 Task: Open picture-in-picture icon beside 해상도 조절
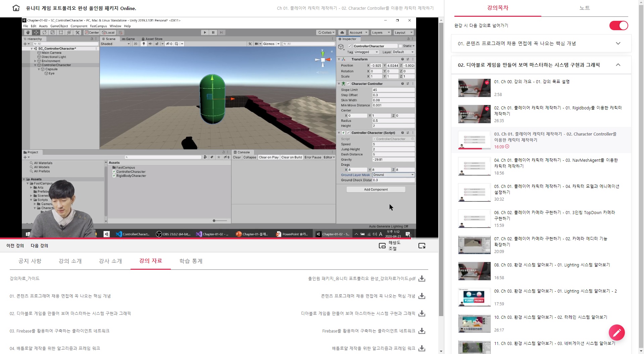(382, 246)
